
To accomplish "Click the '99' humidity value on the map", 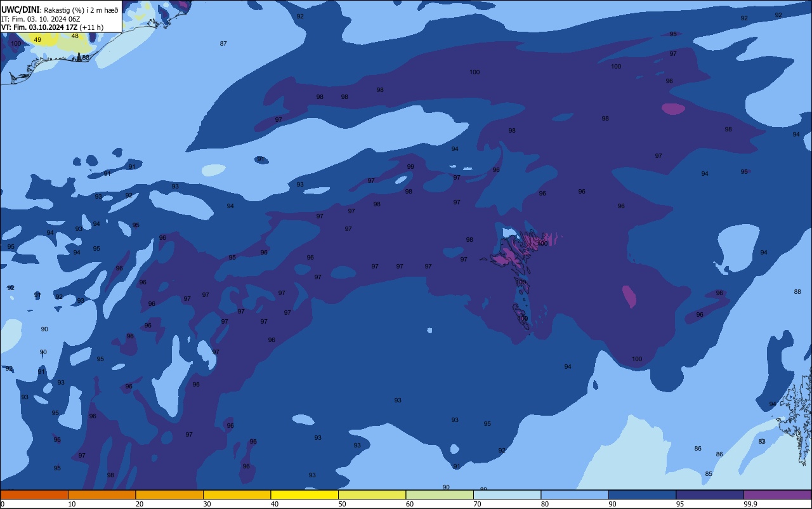I will (x=410, y=167).
